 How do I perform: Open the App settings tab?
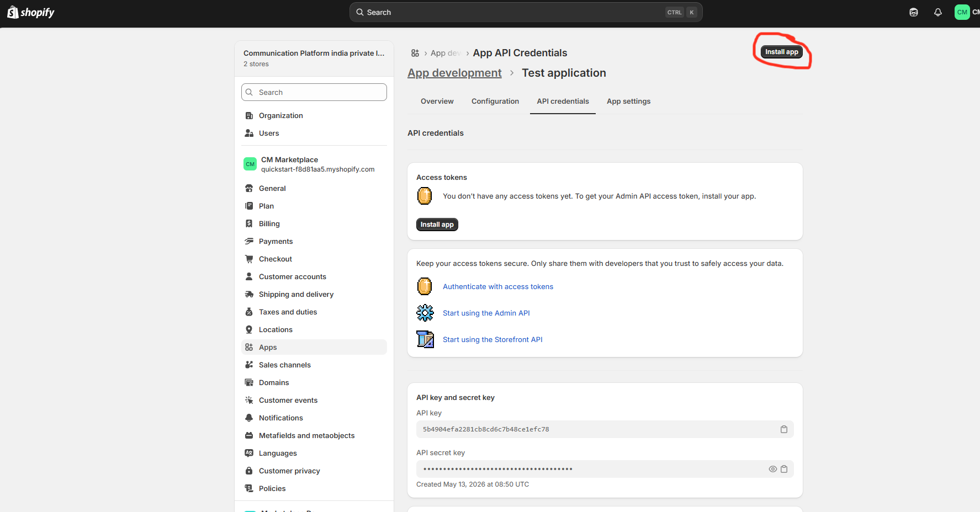(x=628, y=101)
